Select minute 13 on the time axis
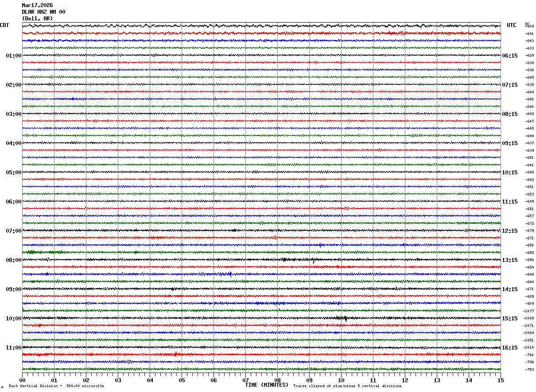This screenshot has width=536, height=392. pos(437,380)
